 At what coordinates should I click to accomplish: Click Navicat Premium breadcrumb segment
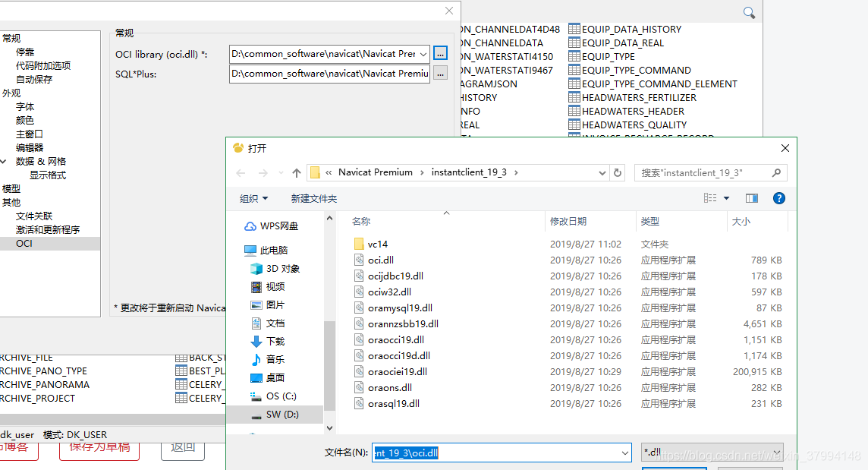click(376, 172)
